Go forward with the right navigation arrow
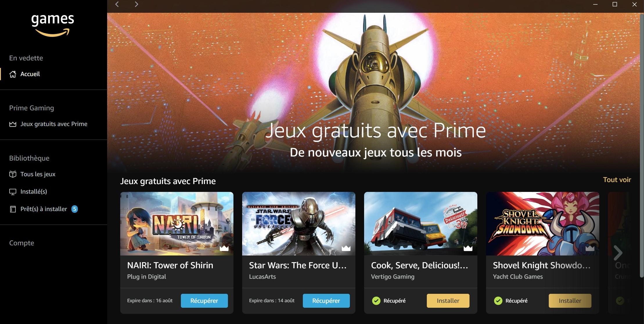Image resolution: width=644 pixels, height=324 pixels. click(136, 4)
